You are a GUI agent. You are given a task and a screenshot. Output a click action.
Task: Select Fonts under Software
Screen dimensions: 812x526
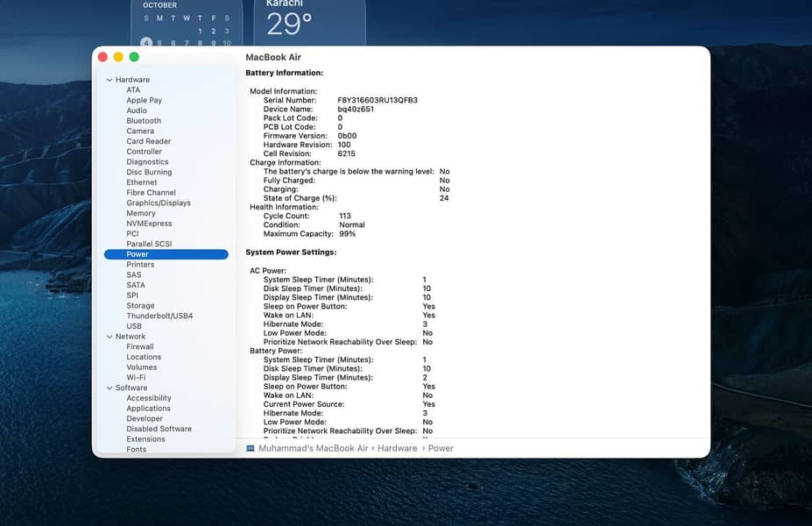click(136, 450)
